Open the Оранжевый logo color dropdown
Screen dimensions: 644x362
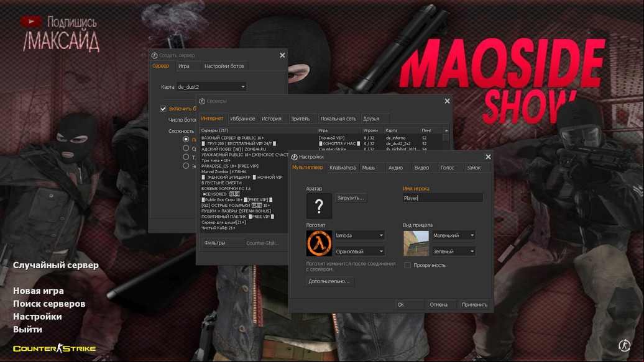pos(360,251)
